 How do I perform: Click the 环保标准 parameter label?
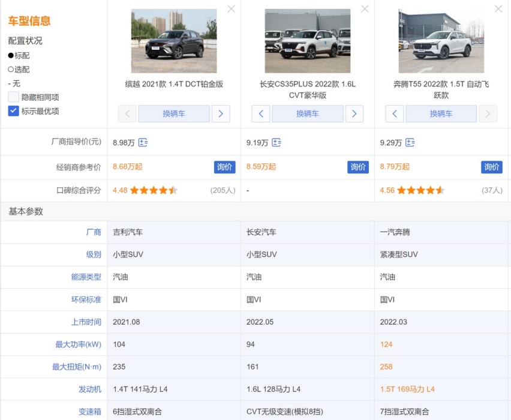click(86, 299)
